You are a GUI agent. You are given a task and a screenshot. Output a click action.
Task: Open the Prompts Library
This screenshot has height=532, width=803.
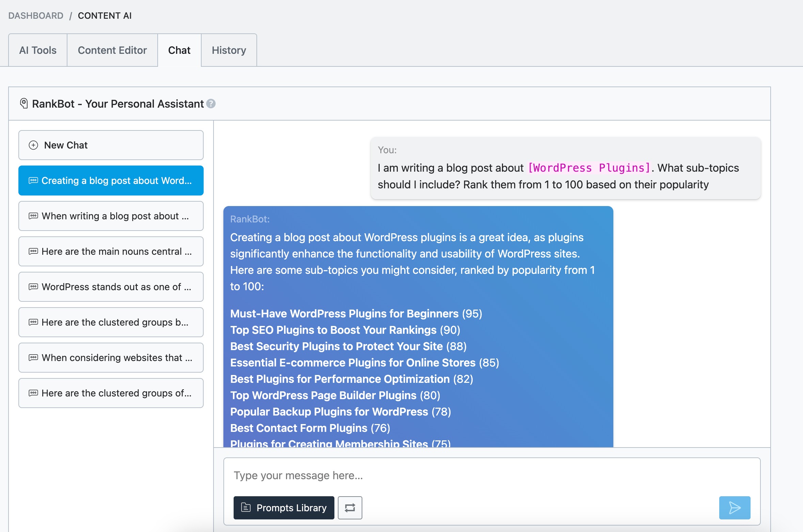pos(284,507)
